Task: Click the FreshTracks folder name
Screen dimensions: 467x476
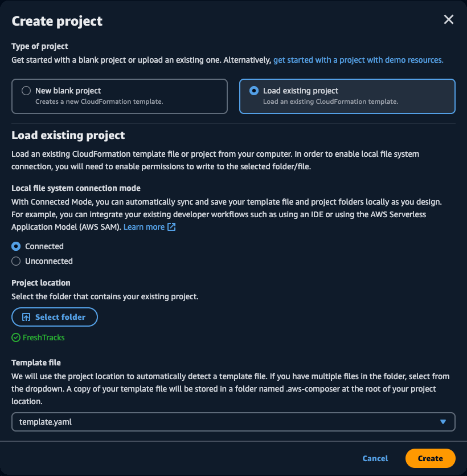Action: [44, 337]
